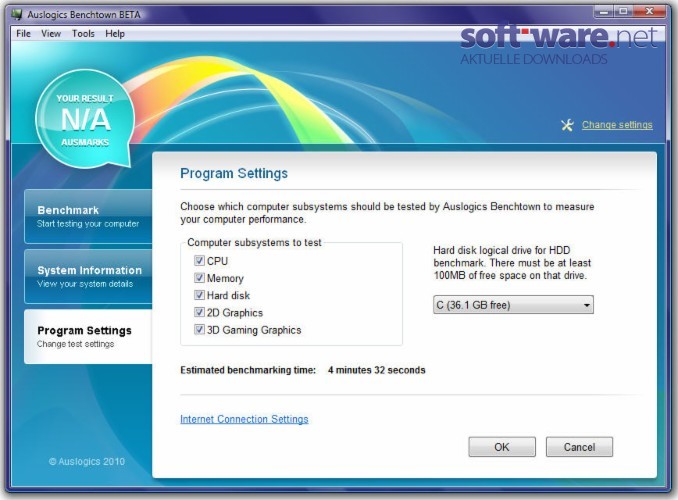Screen dimensions: 678x500
Task: Close the Auslogics Benchtown window
Action: pyautogui.click(x=649, y=12)
